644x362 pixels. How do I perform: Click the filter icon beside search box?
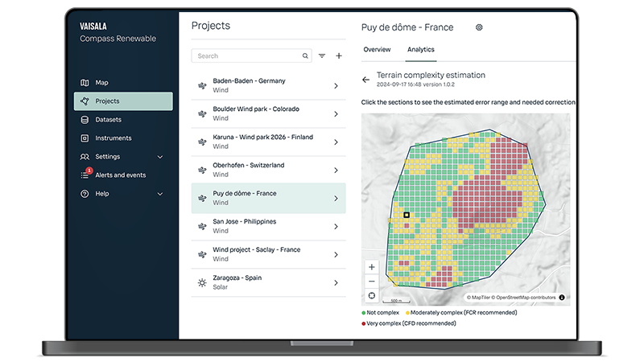pos(322,56)
